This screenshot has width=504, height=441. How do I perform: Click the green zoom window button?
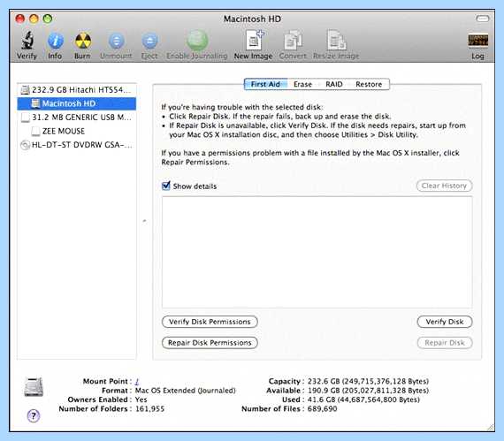click(48, 19)
